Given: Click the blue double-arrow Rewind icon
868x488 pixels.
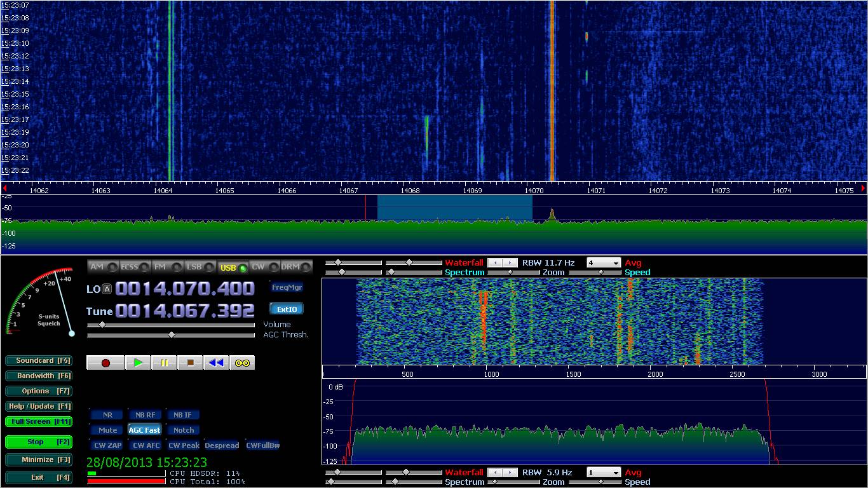Looking at the screenshot, I should 215,362.
